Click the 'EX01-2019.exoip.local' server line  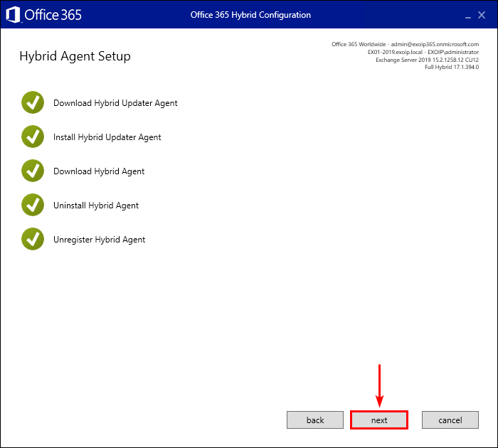pos(423,52)
